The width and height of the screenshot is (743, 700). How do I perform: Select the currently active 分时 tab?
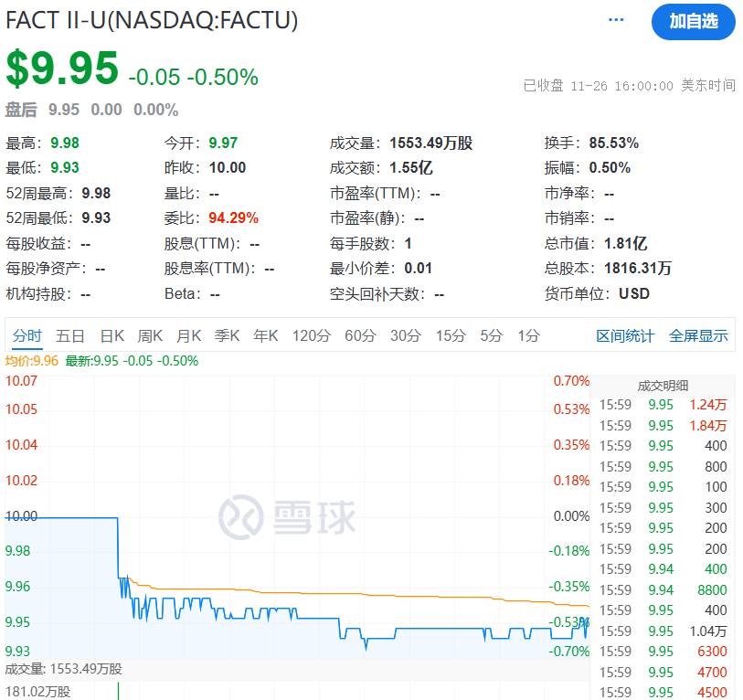click(x=28, y=335)
